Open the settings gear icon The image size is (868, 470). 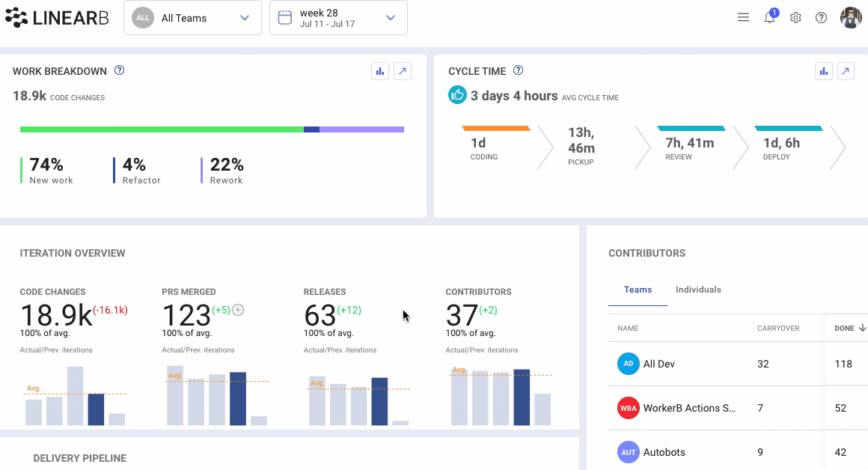coord(795,18)
